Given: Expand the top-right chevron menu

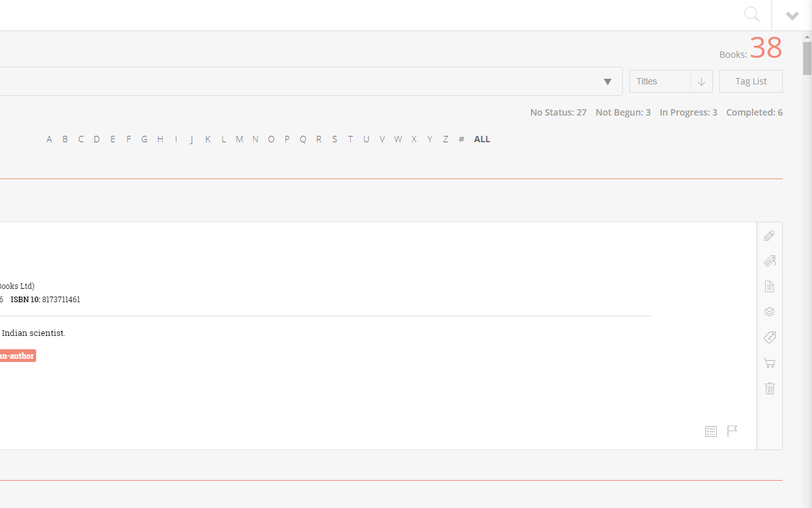Looking at the screenshot, I should (x=792, y=16).
